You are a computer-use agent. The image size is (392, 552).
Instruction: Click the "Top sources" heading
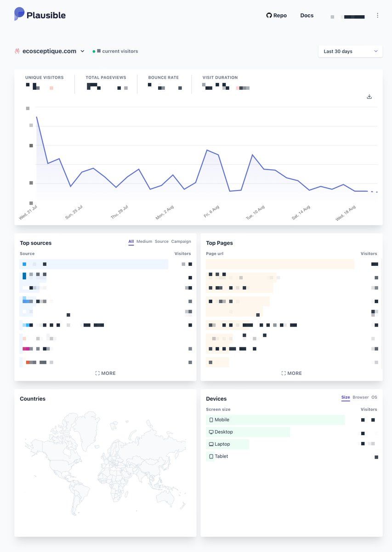click(x=36, y=243)
